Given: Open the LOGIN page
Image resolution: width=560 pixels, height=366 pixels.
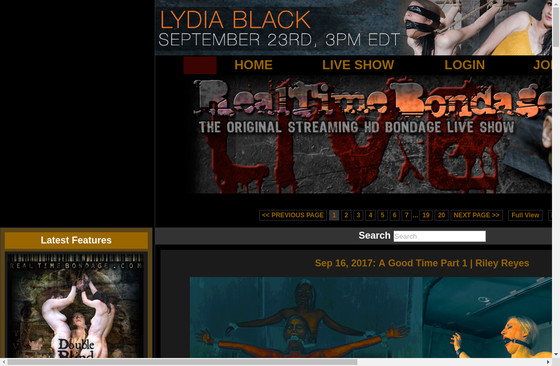Looking at the screenshot, I should click(464, 65).
